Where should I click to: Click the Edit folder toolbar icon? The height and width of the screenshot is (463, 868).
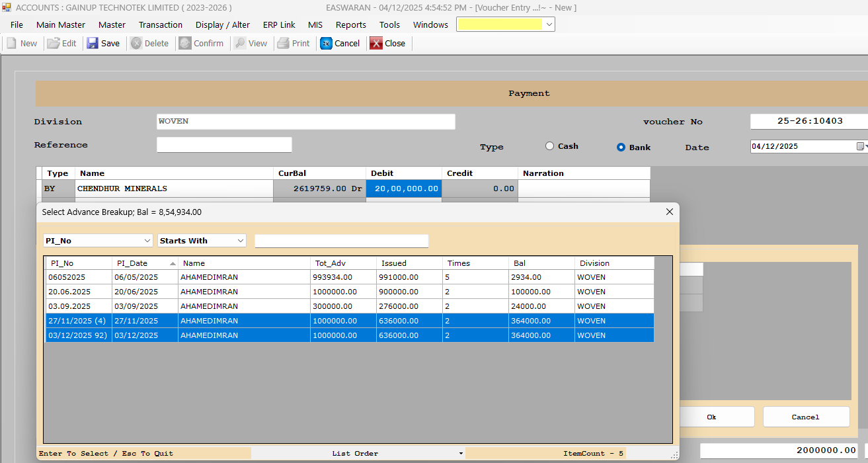[x=53, y=43]
